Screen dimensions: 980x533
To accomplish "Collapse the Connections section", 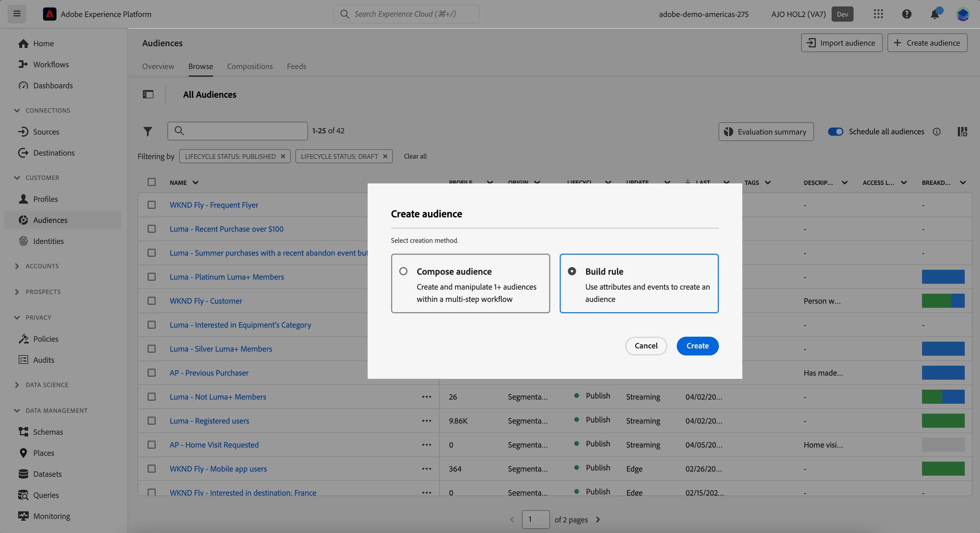I will click(17, 110).
